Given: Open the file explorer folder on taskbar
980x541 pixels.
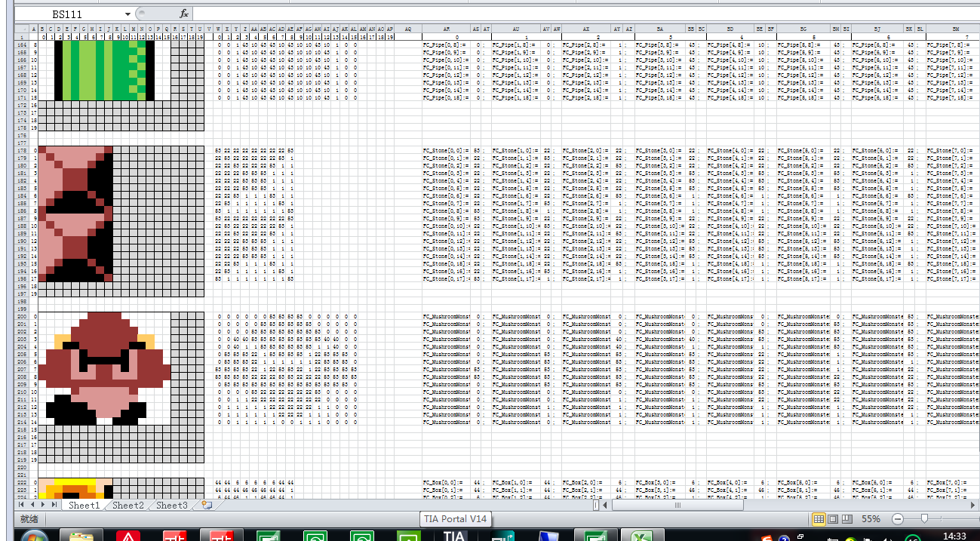Looking at the screenshot, I should [81, 536].
